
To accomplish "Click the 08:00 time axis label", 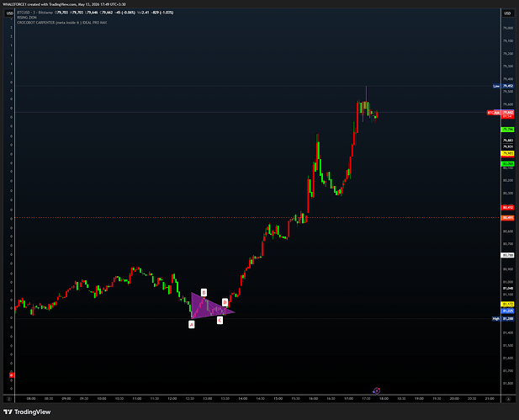I will pyautogui.click(x=31, y=399).
